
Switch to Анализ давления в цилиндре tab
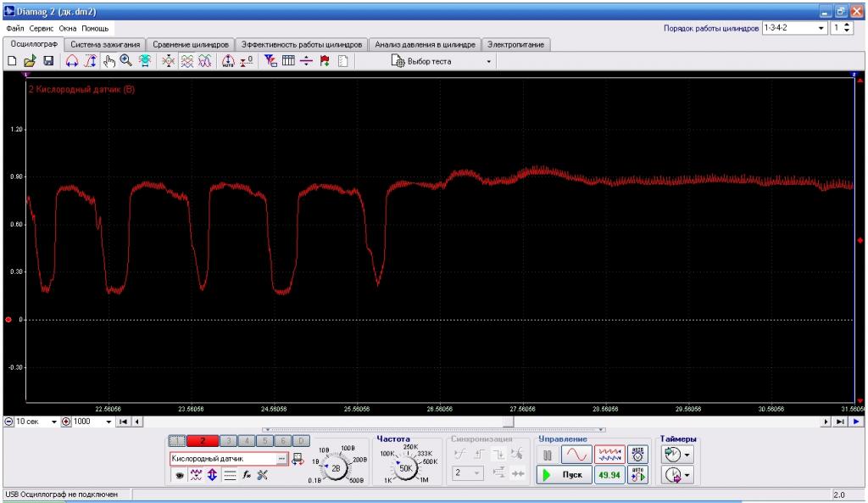pos(425,45)
